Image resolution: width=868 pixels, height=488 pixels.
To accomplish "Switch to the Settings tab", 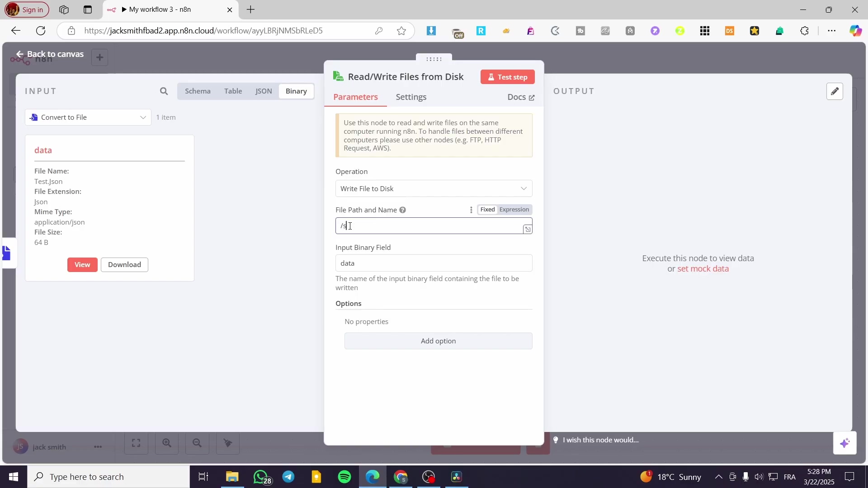I will (x=411, y=97).
